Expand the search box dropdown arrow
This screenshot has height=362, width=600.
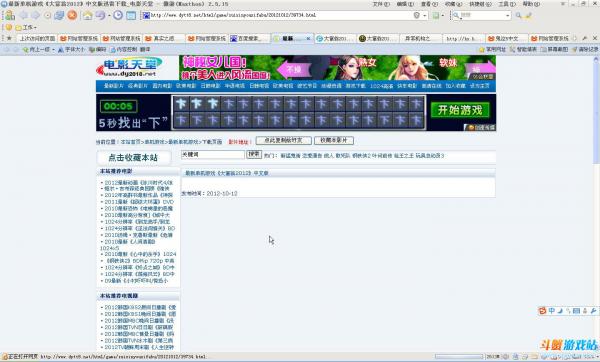click(508, 16)
